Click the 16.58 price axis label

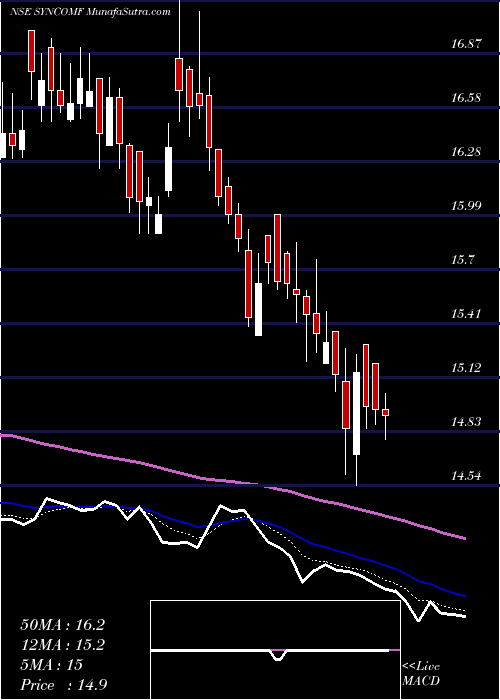click(x=466, y=98)
